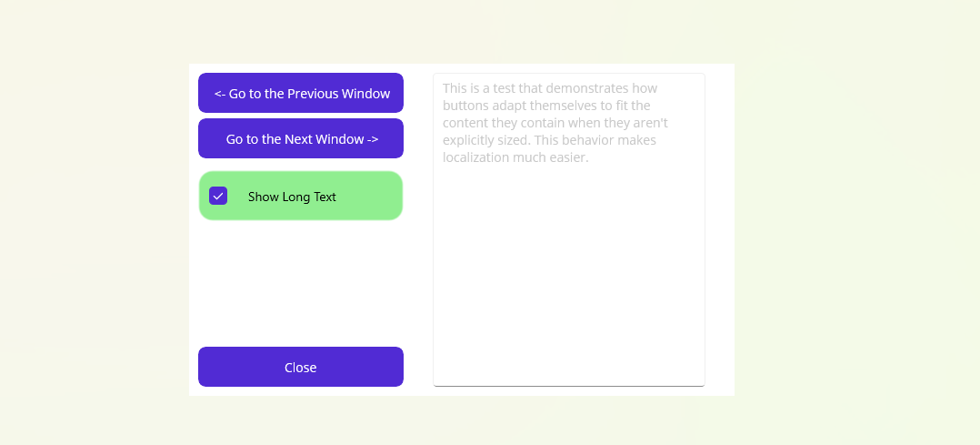Toggle the "Show Long Text" label
This screenshot has height=445, width=980.
click(x=292, y=197)
